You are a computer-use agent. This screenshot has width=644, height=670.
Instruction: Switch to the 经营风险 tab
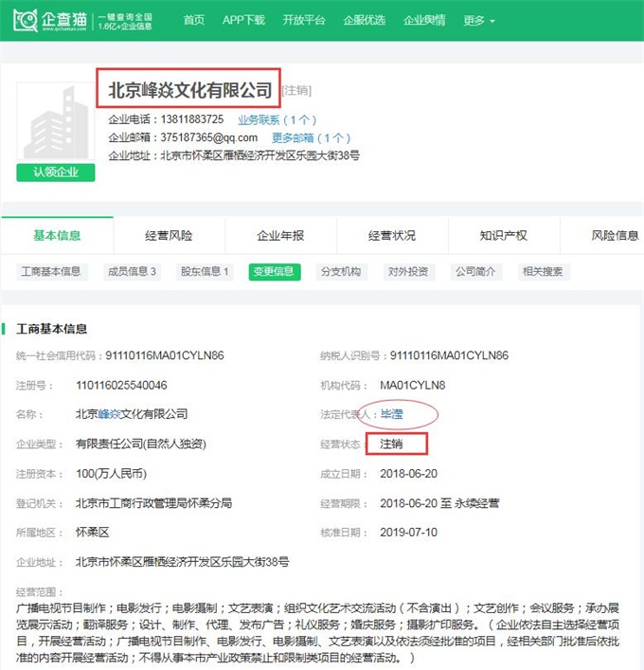[x=169, y=235]
